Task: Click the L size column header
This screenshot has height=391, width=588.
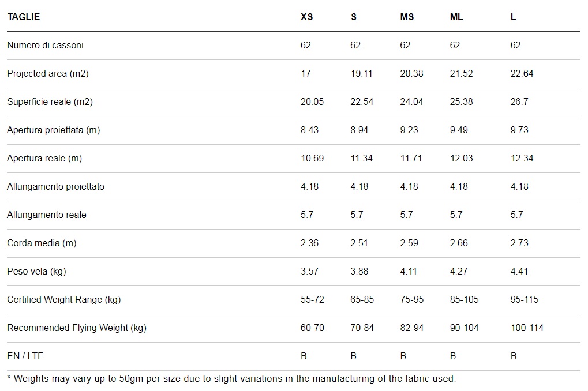Action: 513,17
